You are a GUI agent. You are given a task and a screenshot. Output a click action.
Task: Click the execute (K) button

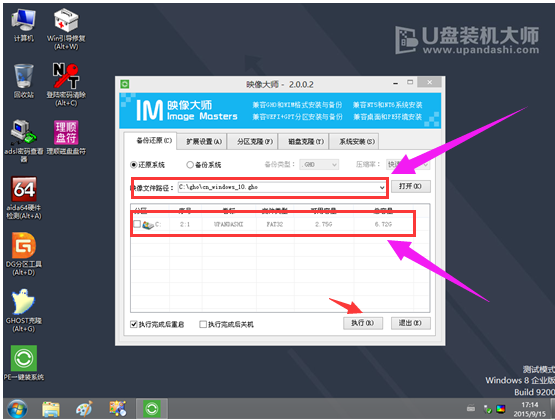(x=363, y=323)
